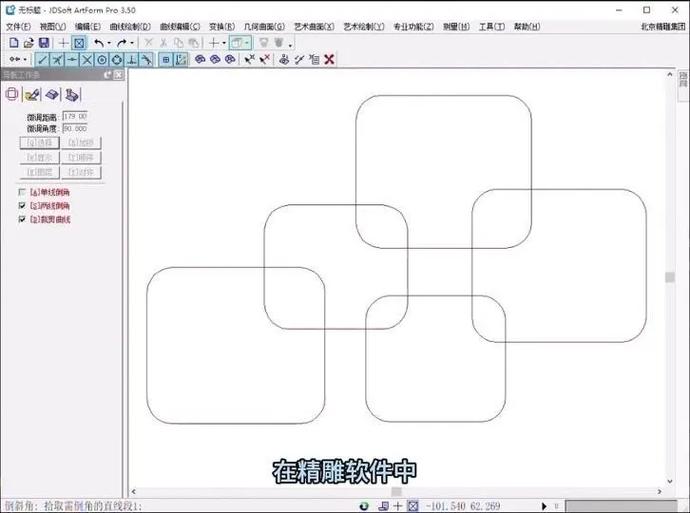Open the 工具(T) menu
The height and width of the screenshot is (513, 690).
492,27
